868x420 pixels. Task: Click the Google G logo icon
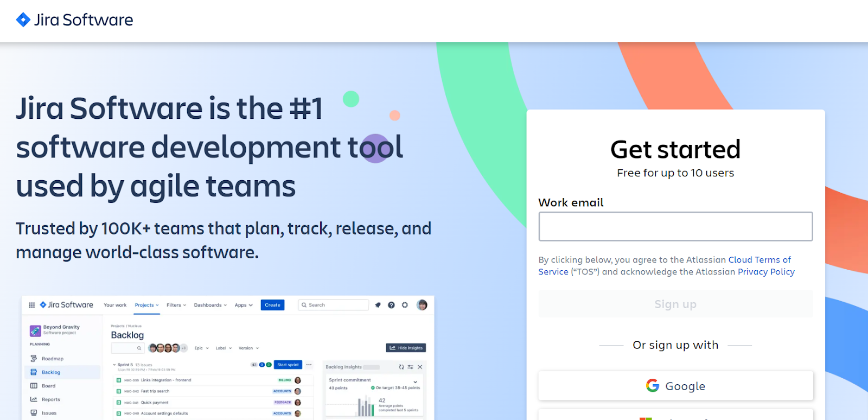tap(652, 386)
